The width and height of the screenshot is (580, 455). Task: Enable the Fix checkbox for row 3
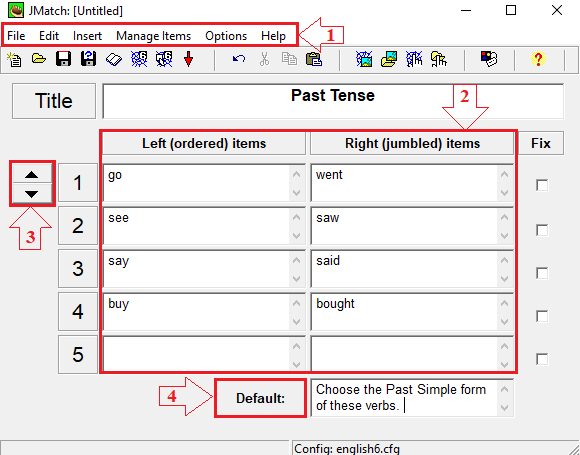click(x=542, y=273)
